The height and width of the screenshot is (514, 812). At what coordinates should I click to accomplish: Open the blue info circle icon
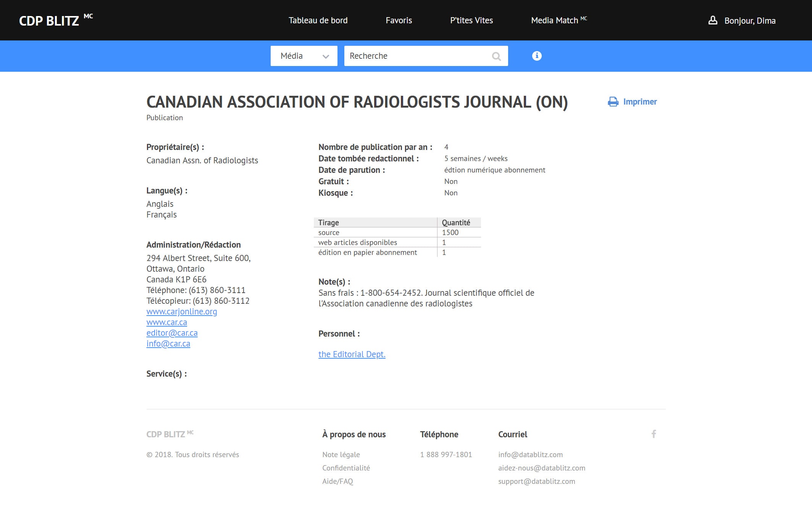[x=537, y=56]
